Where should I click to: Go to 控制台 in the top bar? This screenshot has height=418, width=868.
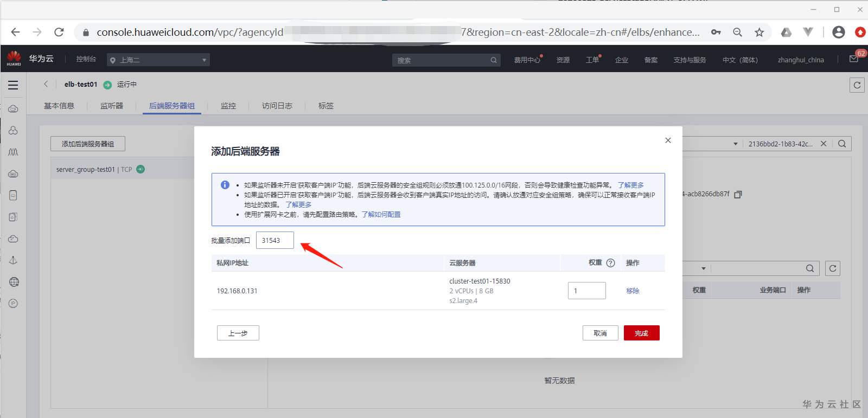tap(86, 59)
